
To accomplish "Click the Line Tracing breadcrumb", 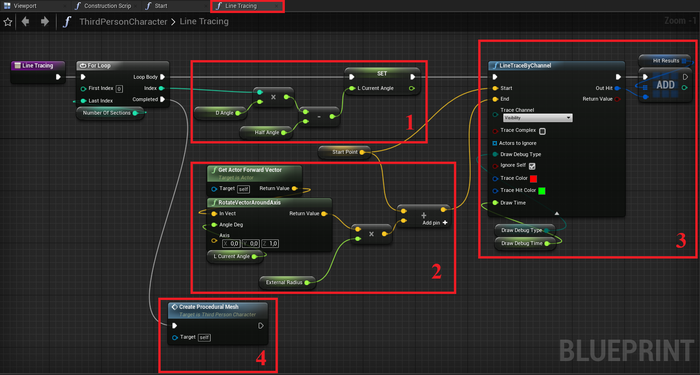I will tap(204, 21).
